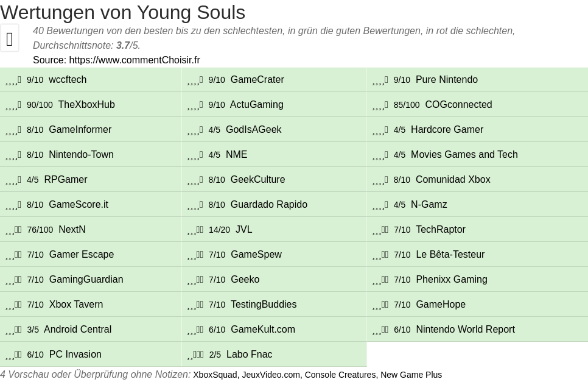Open the GameInformer 8/10 review
The width and height of the screenshot is (588, 382).
80,130
